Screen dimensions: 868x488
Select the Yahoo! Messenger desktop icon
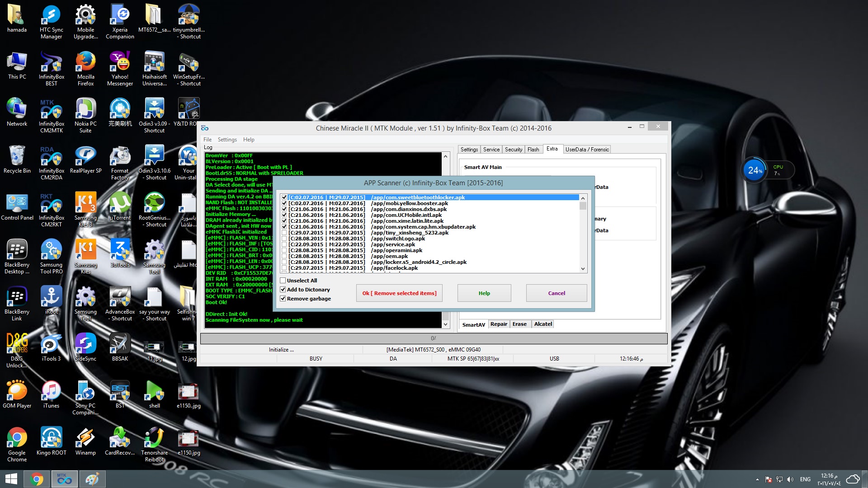point(120,69)
